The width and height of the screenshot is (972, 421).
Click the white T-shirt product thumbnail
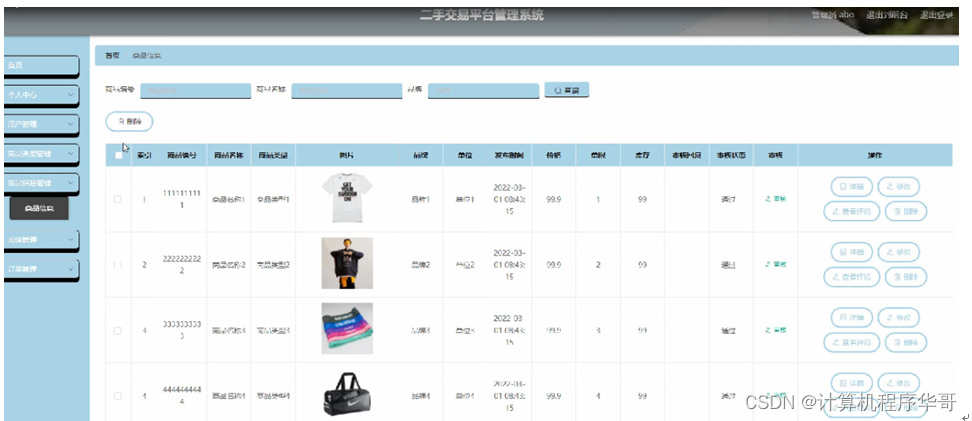pos(347,198)
